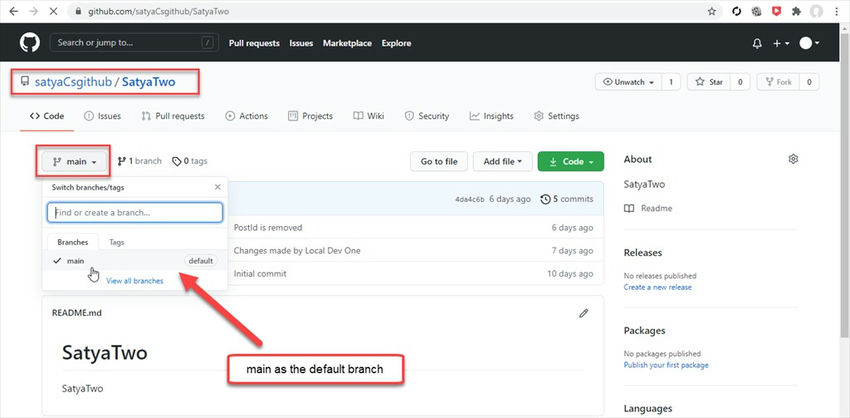The image size is (850, 418).
Task: Open Issues in top navigation
Action: coord(301,43)
